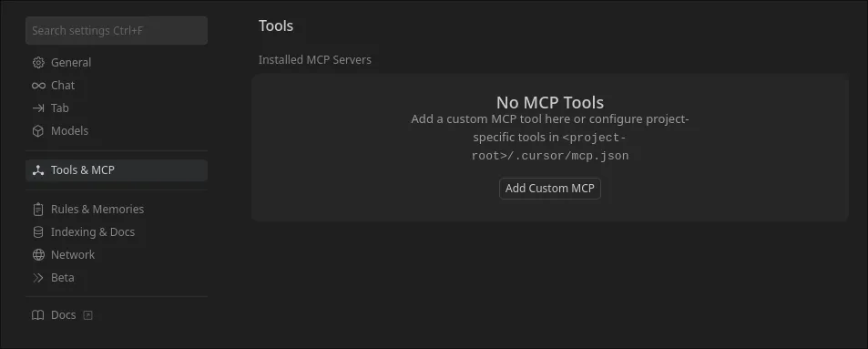The width and height of the screenshot is (868, 349).
Task: Click the Tools & MCP node icon
Action: [38, 170]
